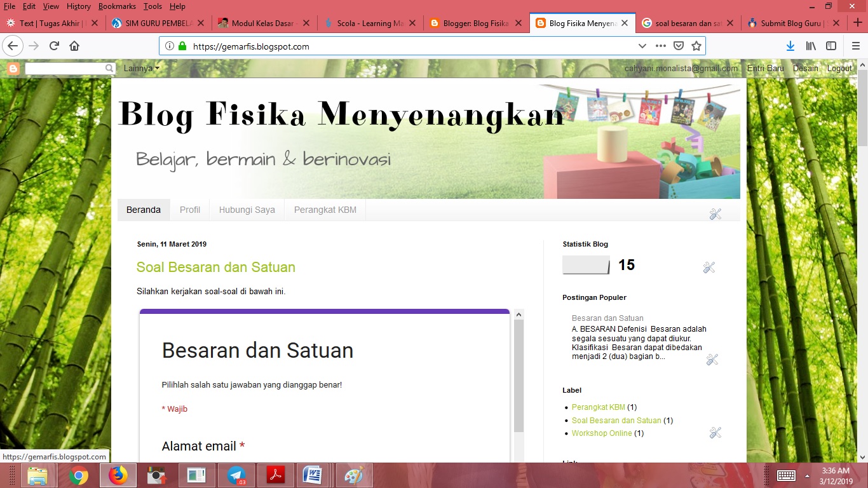The height and width of the screenshot is (488, 868).
Task: Switch to Microsoft Word on the taskbar
Action: pyautogui.click(x=311, y=475)
